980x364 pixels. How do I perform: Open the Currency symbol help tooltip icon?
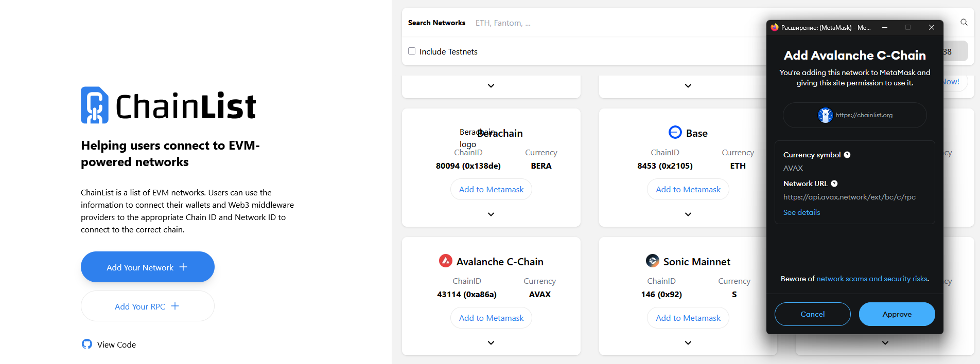coord(847,155)
